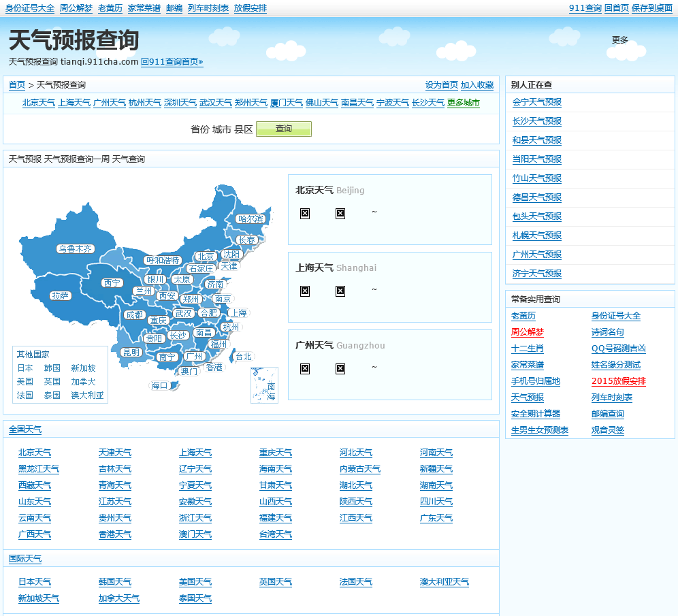The width and height of the screenshot is (678, 616).
Task: Open the 南海 inset map thumbnail
Action: click(x=264, y=385)
